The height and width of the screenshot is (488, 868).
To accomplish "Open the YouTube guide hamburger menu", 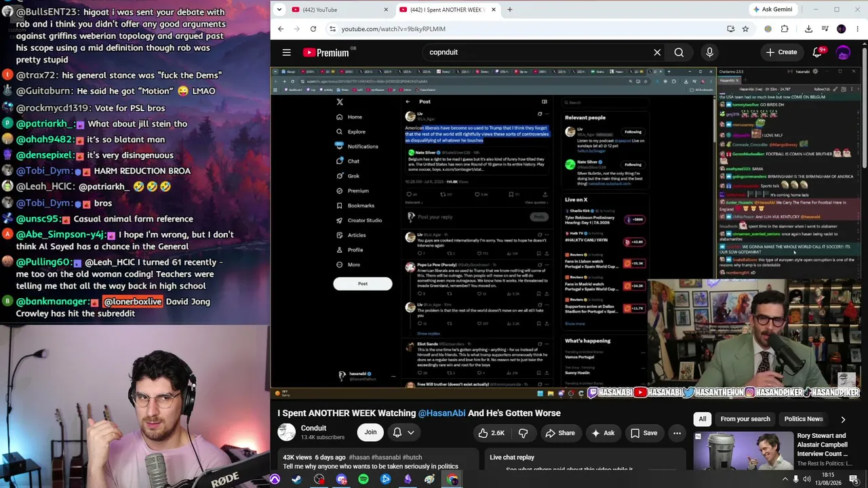I will pos(287,52).
